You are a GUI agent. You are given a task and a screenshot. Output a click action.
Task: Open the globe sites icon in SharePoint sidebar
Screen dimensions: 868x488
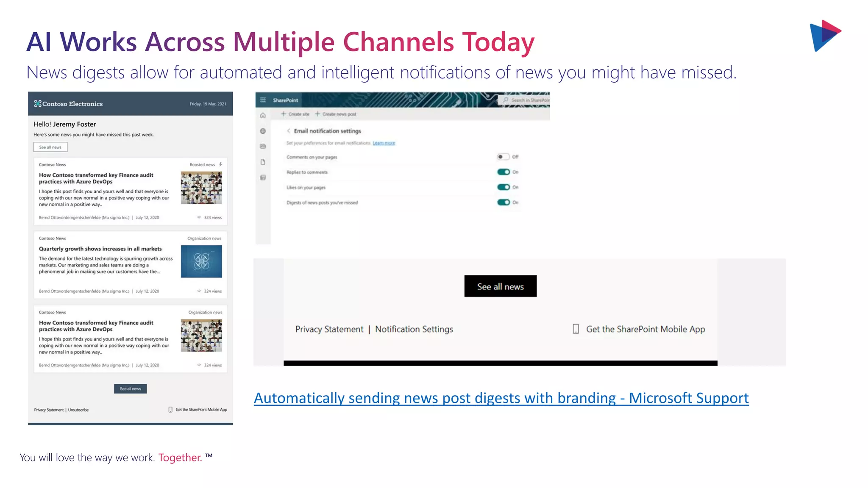(263, 131)
